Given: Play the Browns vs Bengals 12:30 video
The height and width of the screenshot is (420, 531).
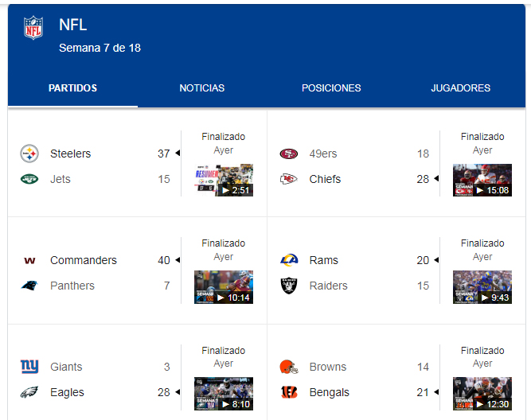Looking at the screenshot, I should click(x=482, y=394).
